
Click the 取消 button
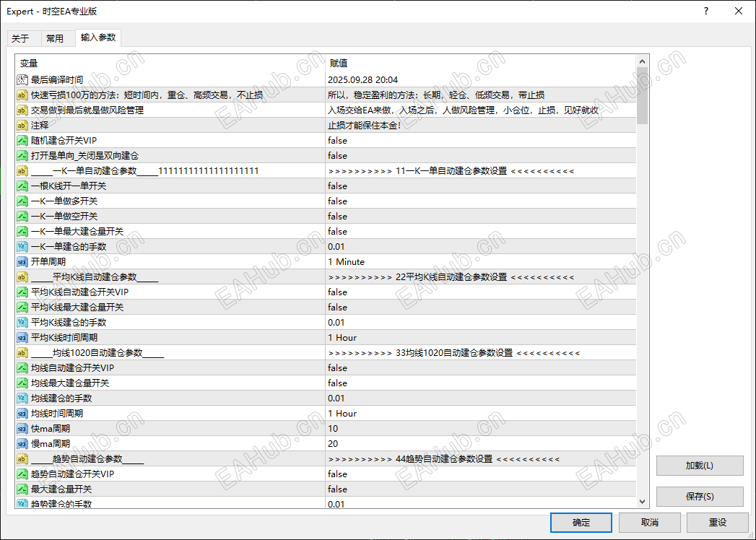coord(649,522)
